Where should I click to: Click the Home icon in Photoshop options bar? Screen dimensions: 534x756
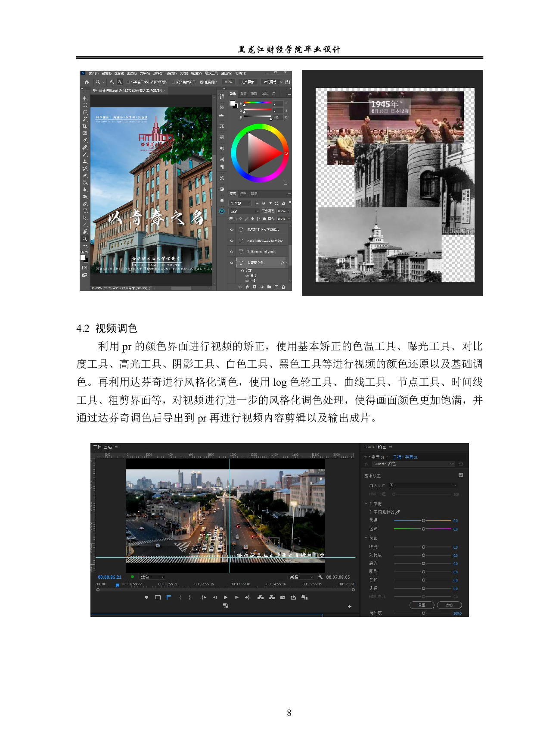tap(87, 82)
